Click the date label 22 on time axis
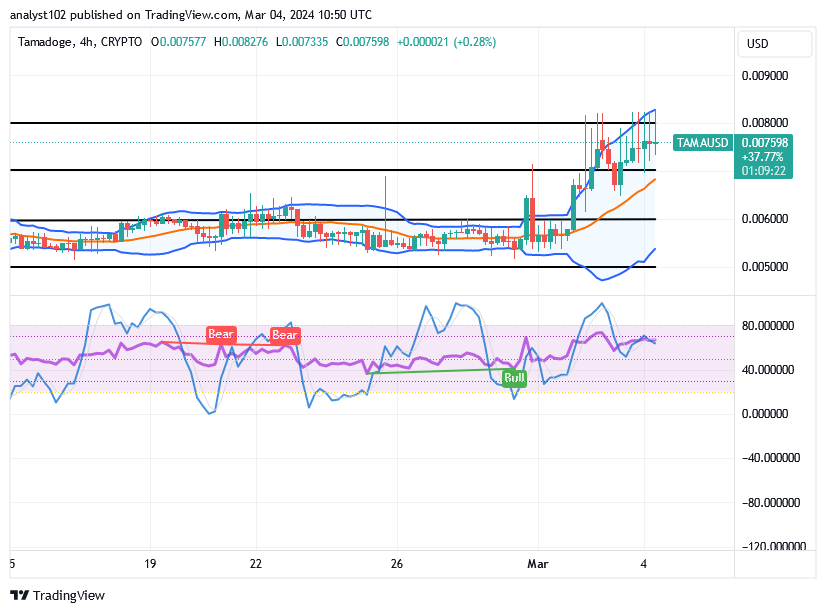Image resolution: width=826 pixels, height=613 pixels. pyautogui.click(x=255, y=563)
